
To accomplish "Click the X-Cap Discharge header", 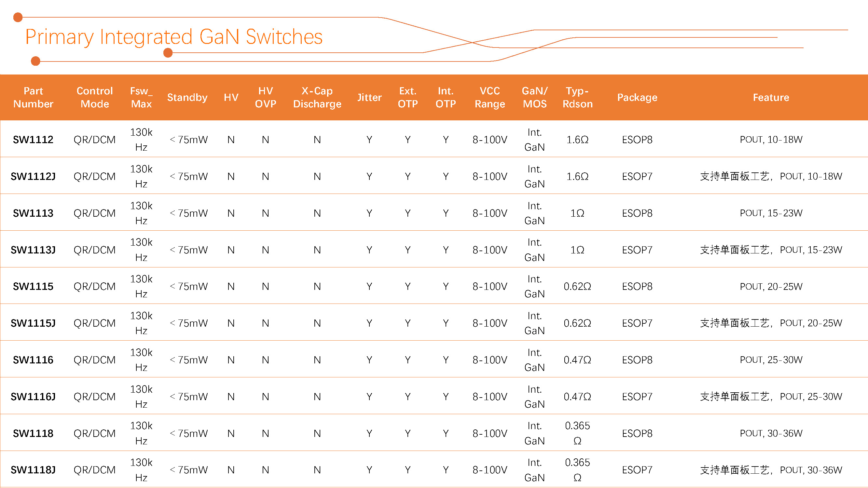I will tap(317, 97).
